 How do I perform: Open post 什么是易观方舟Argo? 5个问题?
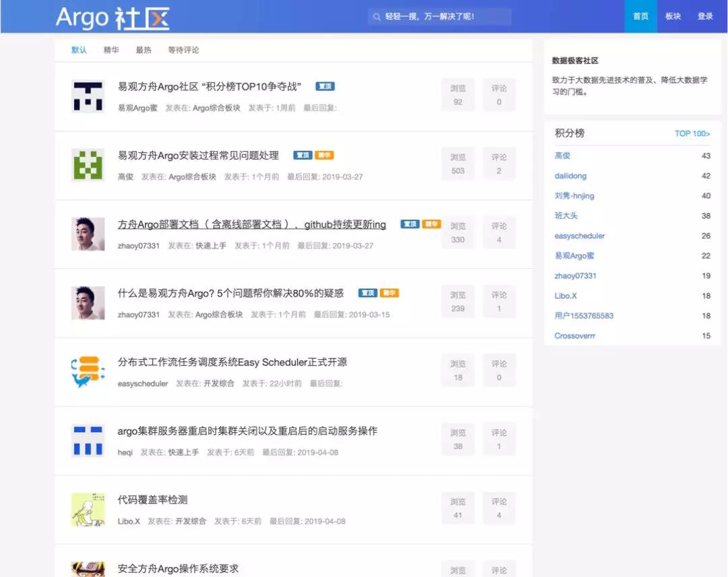tap(231, 293)
